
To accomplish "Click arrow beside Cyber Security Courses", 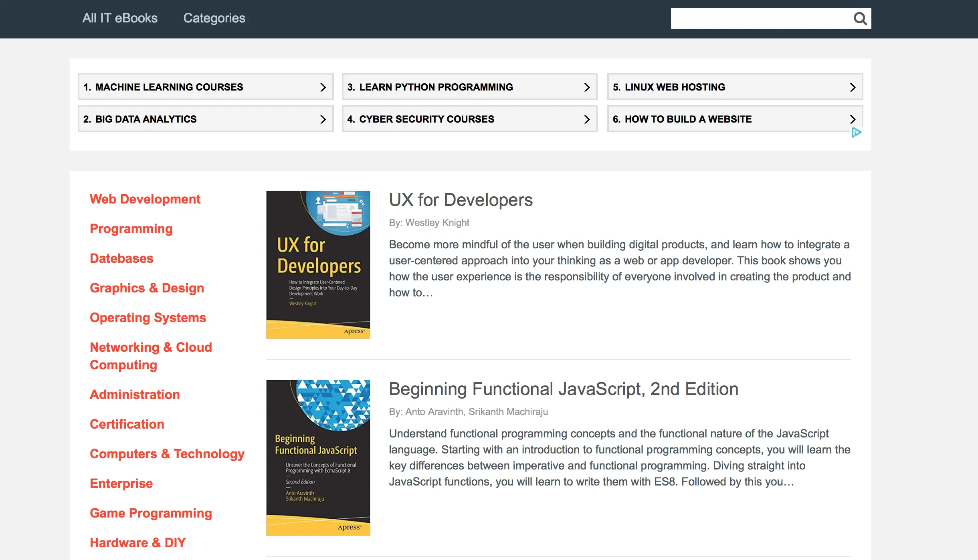I will [x=587, y=119].
